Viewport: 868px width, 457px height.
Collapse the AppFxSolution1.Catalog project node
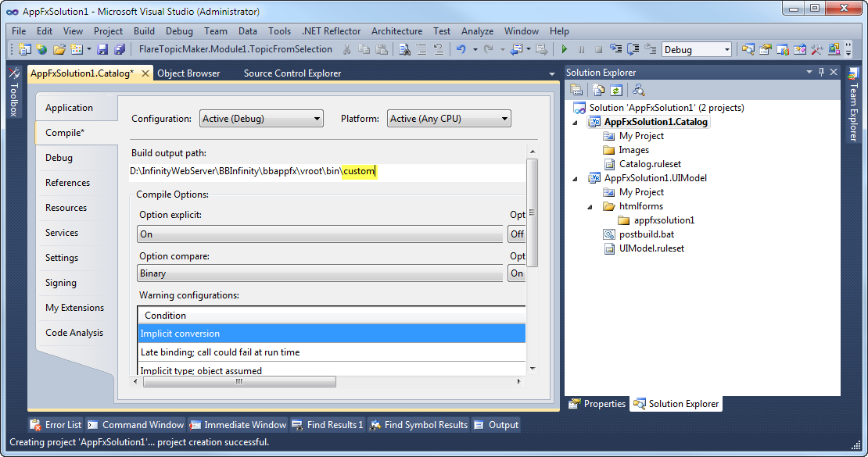click(x=576, y=123)
